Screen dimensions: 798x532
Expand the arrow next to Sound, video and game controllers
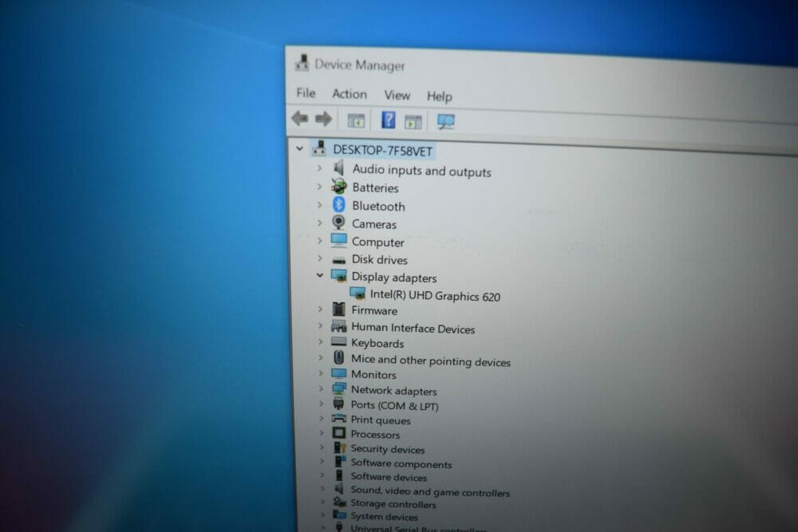pyautogui.click(x=322, y=489)
